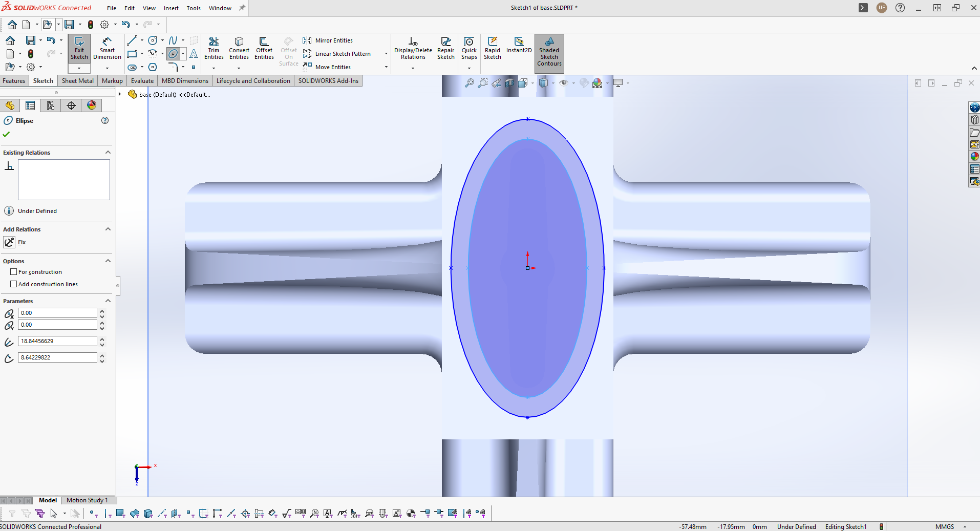Image resolution: width=980 pixels, height=531 pixels.
Task: Toggle Shaded Sketch Contours
Action: pos(549,51)
